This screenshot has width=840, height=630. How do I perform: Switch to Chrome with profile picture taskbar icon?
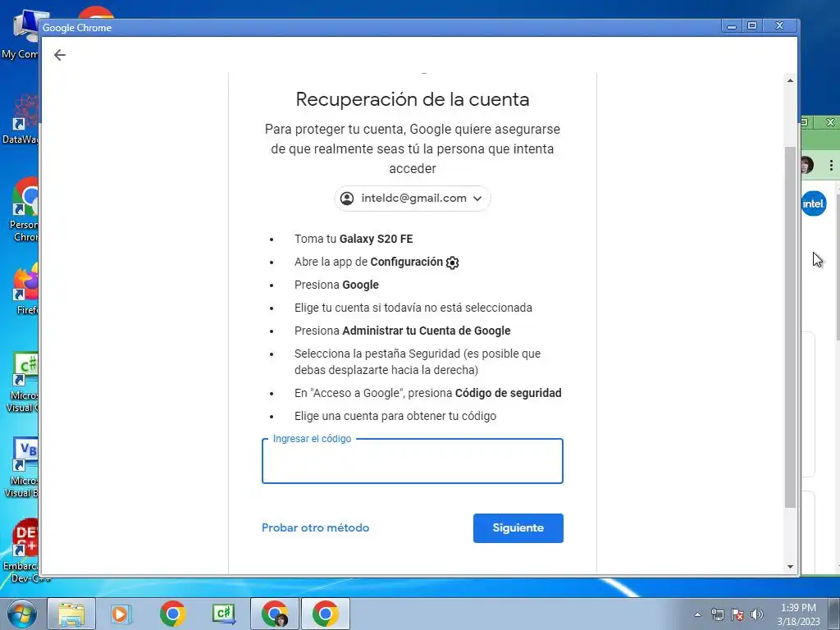point(275,614)
